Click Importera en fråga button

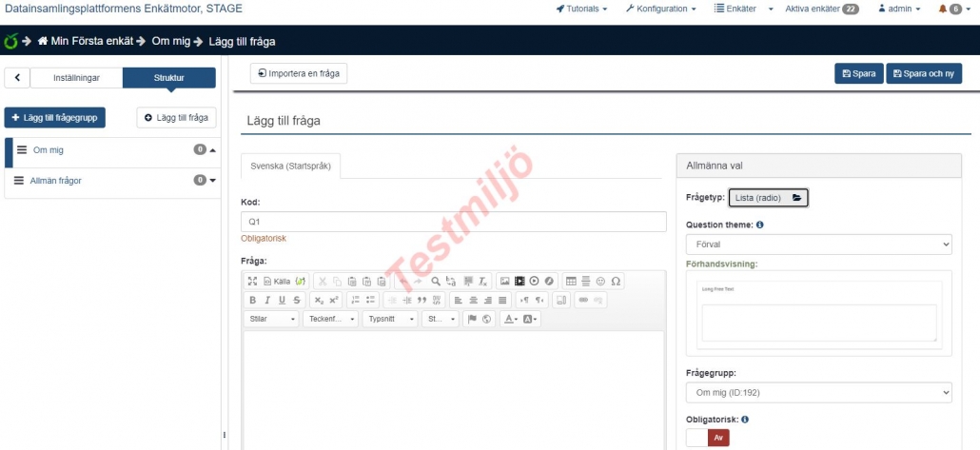[x=299, y=73]
